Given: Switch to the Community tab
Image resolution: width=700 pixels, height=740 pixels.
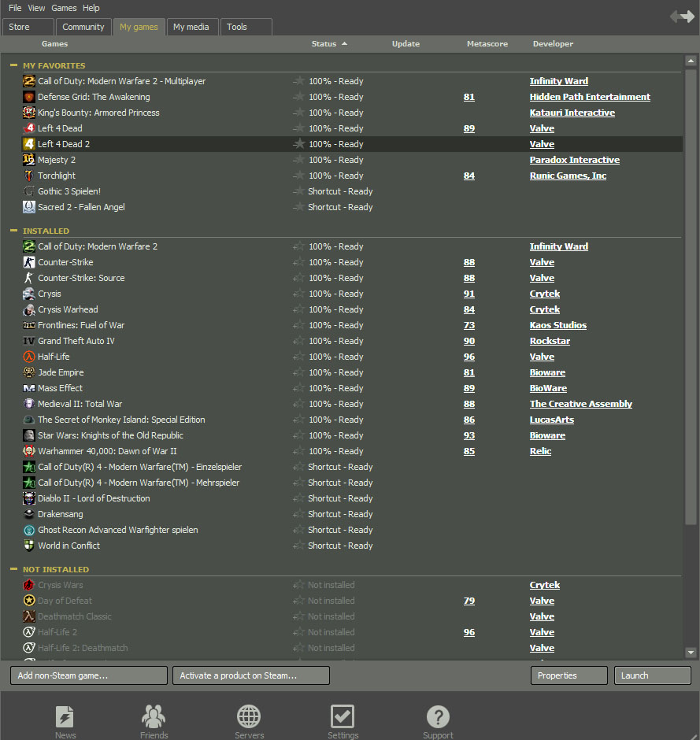Looking at the screenshot, I should pyautogui.click(x=83, y=27).
